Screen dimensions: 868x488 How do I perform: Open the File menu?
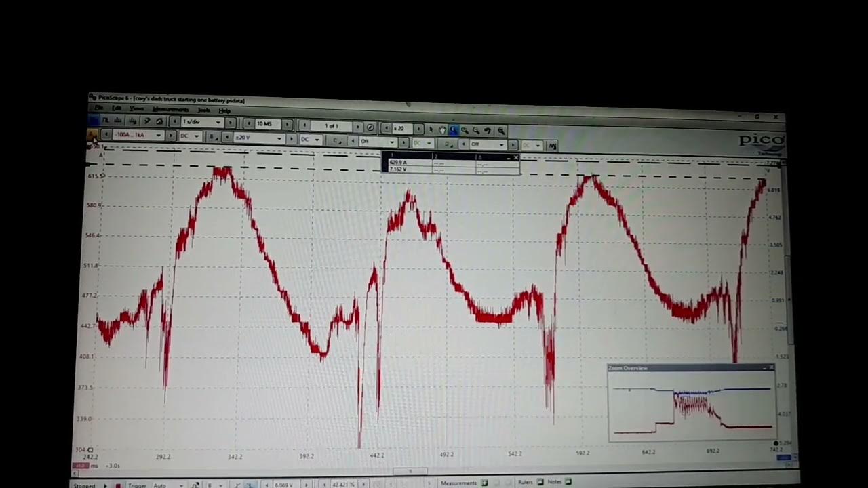coord(99,108)
